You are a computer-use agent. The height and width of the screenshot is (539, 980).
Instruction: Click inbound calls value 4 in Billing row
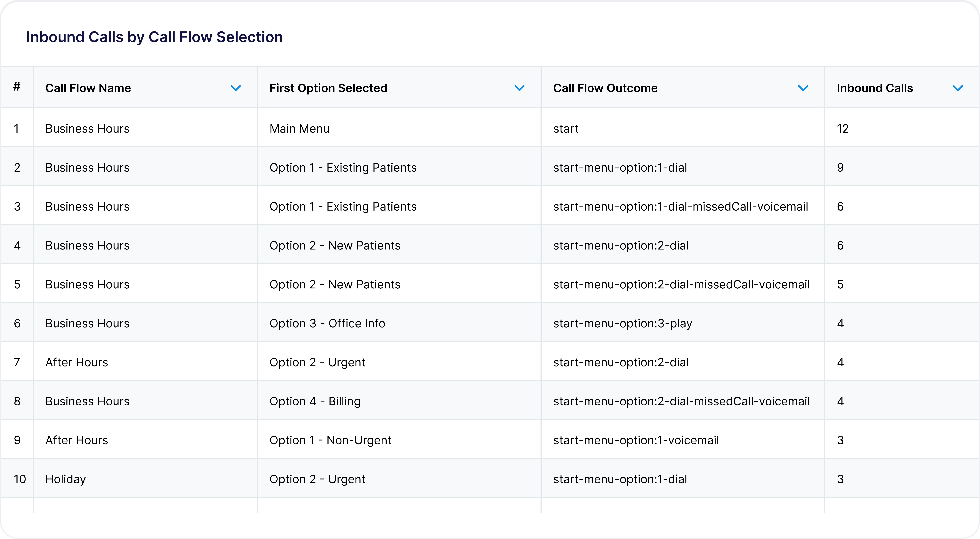pyautogui.click(x=840, y=401)
